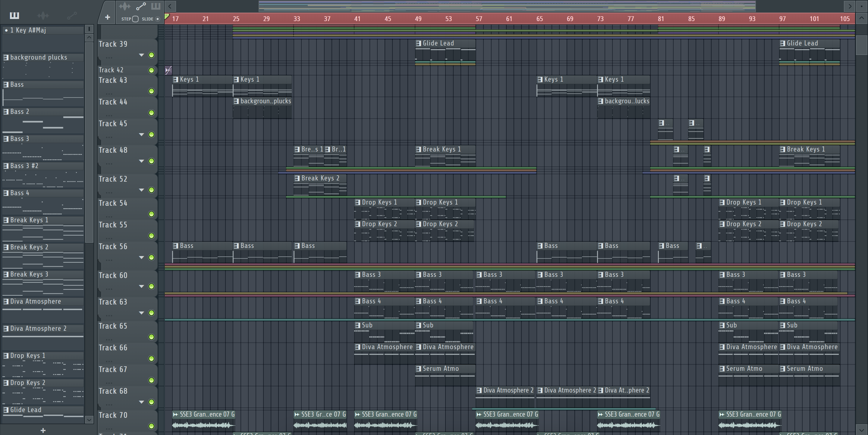This screenshot has width=868, height=435.
Task: Toggle automation clip focus in playlist header
Action: (x=141, y=6)
